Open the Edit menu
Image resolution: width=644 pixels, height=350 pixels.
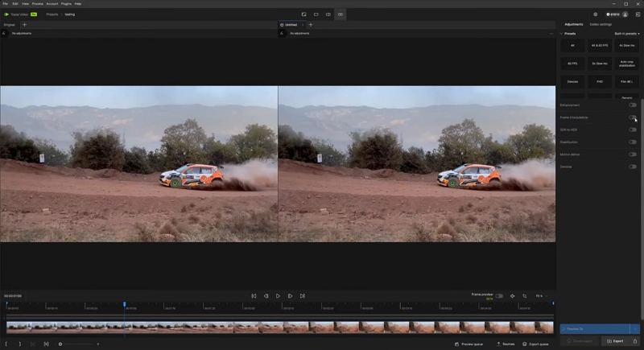15,4
